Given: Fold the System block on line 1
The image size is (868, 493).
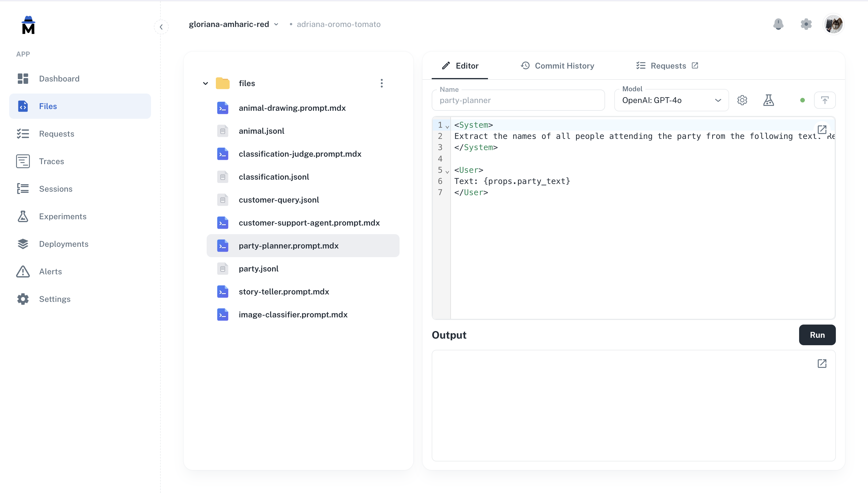Looking at the screenshot, I should [447, 127].
